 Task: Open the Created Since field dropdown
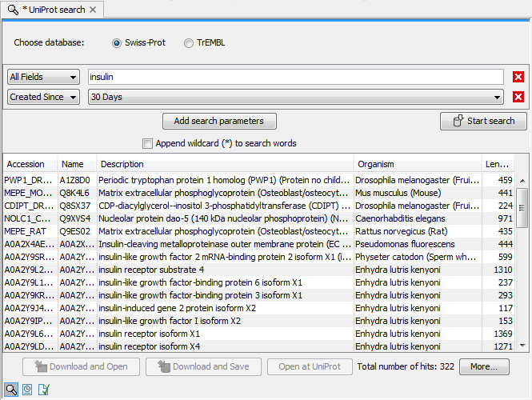[43, 97]
